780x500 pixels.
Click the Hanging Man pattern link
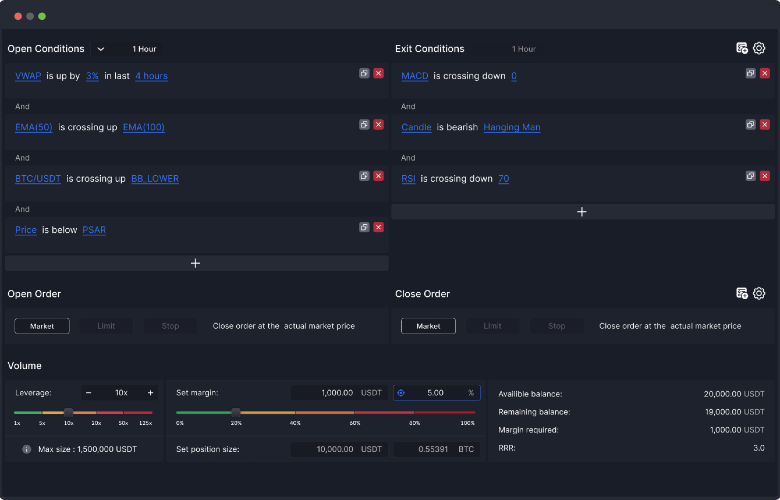pyautogui.click(x=511, y=127)
